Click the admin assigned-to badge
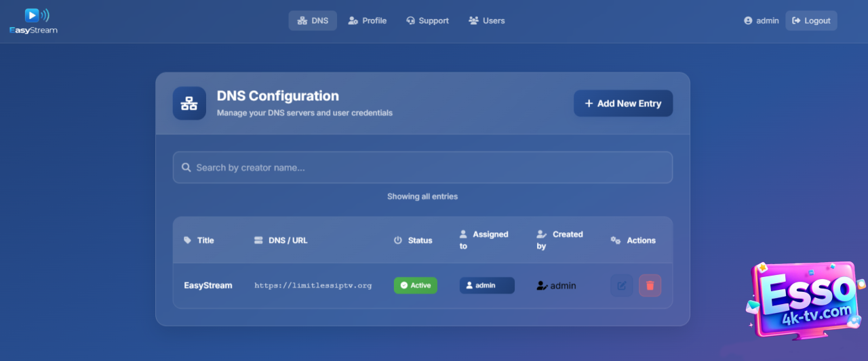 (487, 285)
